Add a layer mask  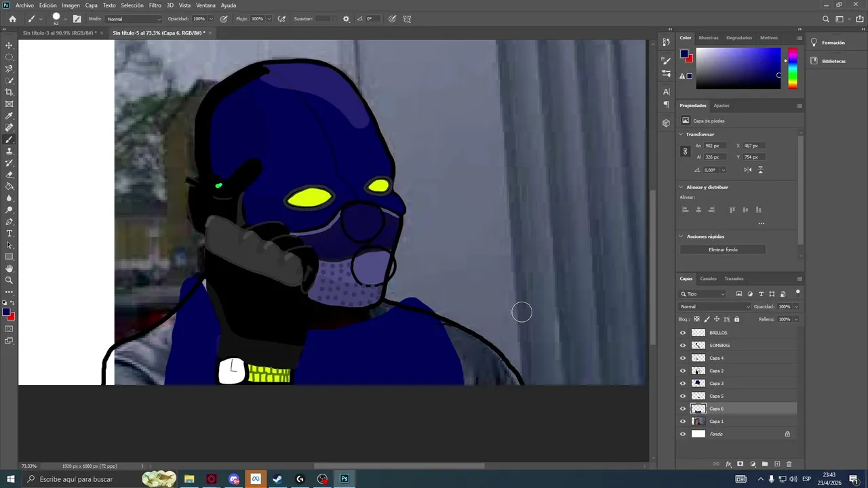tap(741, 464)
